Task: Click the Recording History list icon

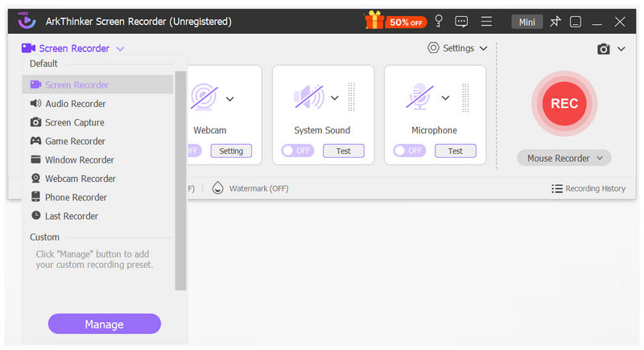Action: pos(557,188)
